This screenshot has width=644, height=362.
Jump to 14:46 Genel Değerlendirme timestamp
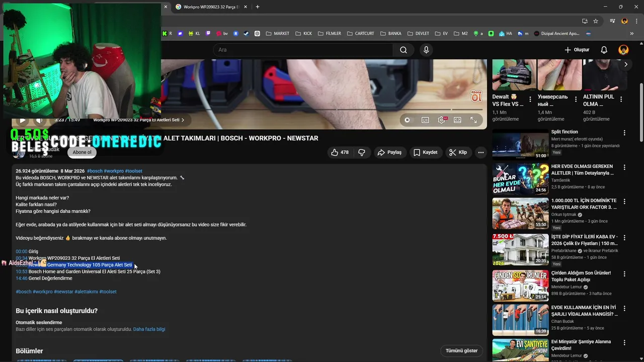click(x=21, y=278)
